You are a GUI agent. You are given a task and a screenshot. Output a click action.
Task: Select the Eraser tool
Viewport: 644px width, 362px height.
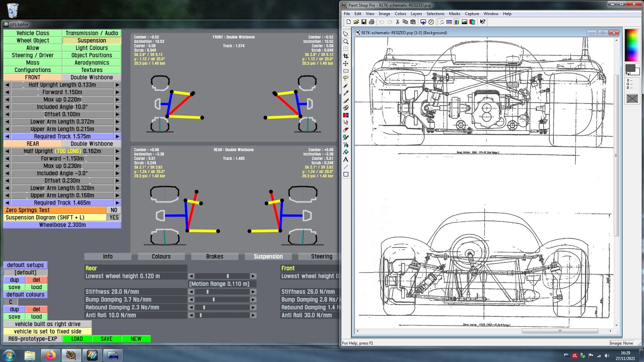click(x=346, y=130)
